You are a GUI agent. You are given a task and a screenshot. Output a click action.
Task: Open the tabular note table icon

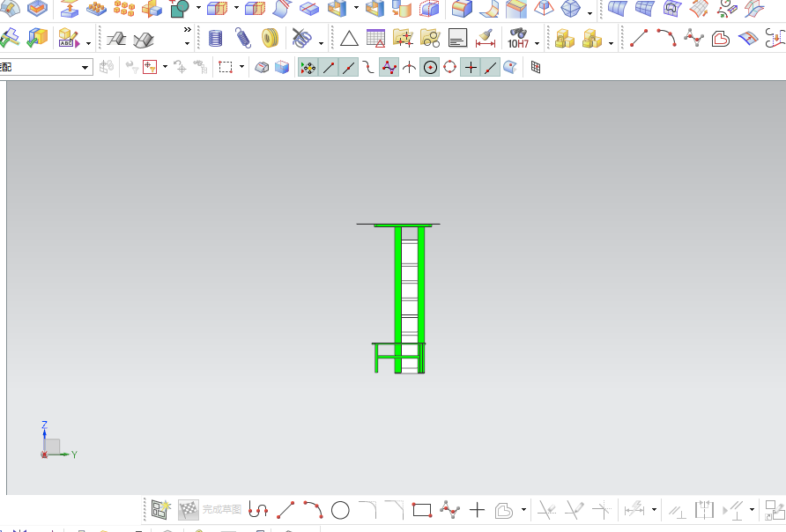[376, 39]
